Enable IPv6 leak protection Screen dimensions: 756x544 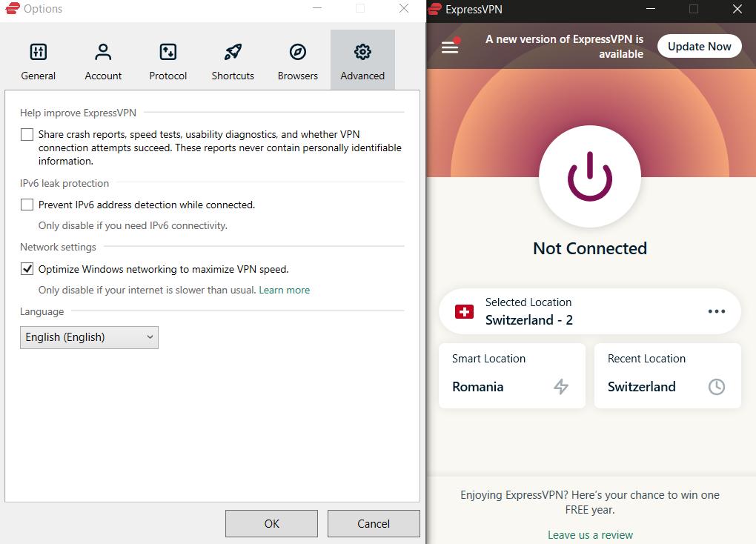coord(27,204)
